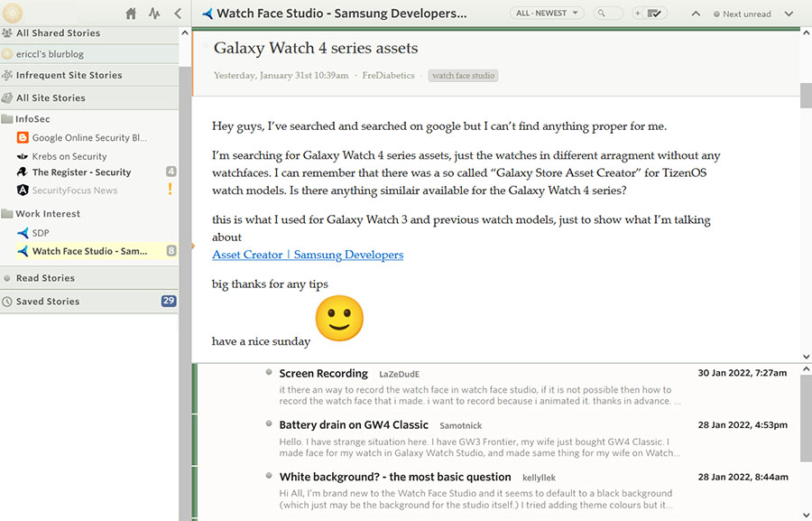Viewport: 812px width, 521px height.
Task: Collapse the InfoSec folder
Action: (x=8, y=119)
